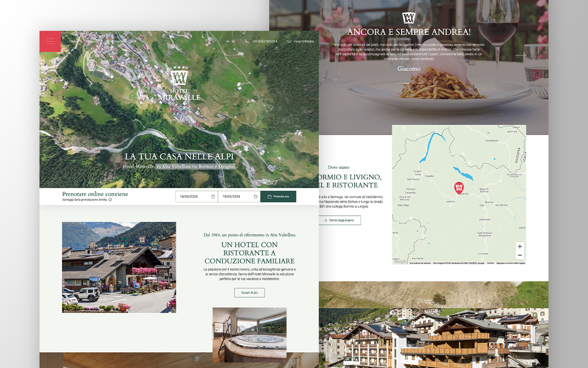Click the Invia richiesta link
The width and height of the screenshot is (588, 368).
[304, 41]
